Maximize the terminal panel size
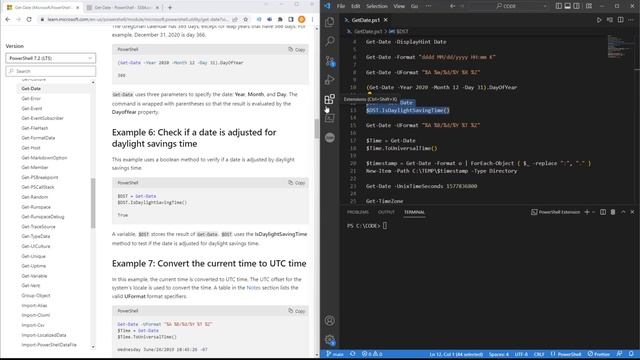The image size is (640, 360). (623, 212)
